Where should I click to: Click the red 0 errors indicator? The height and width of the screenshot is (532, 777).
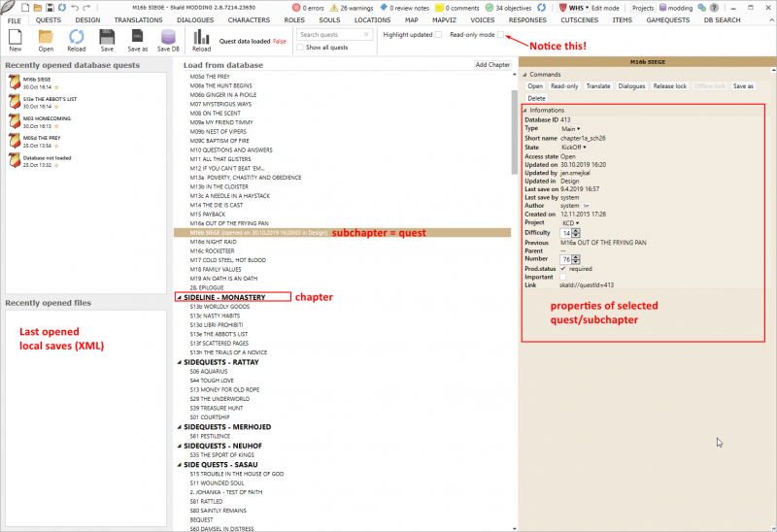pyautogui.click(x=308, y=8)
